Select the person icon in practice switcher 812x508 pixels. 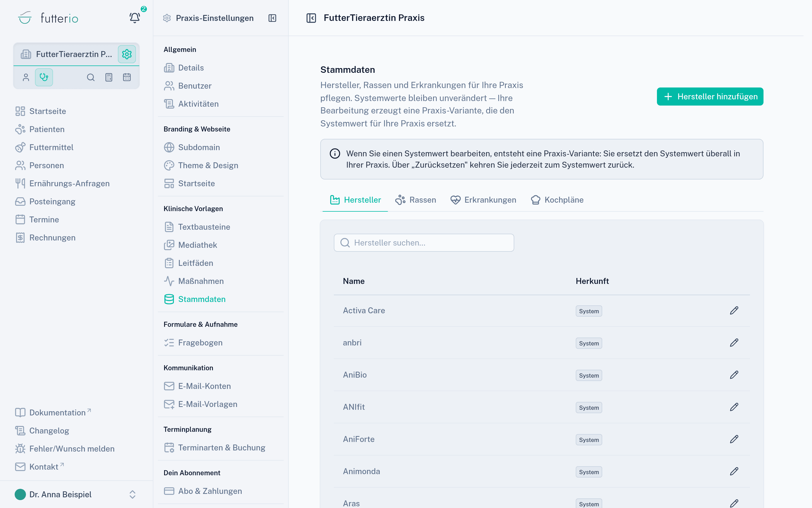click(x=26, y=77)
